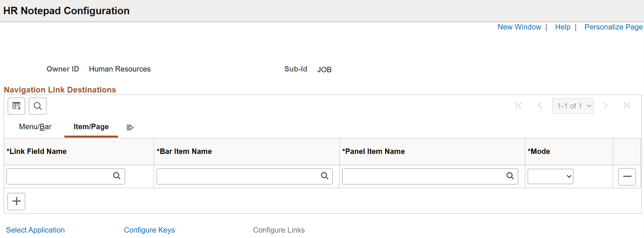Open the Select Application link
The height and width of the screenshot is (238, 644).
tap(35, 230)
